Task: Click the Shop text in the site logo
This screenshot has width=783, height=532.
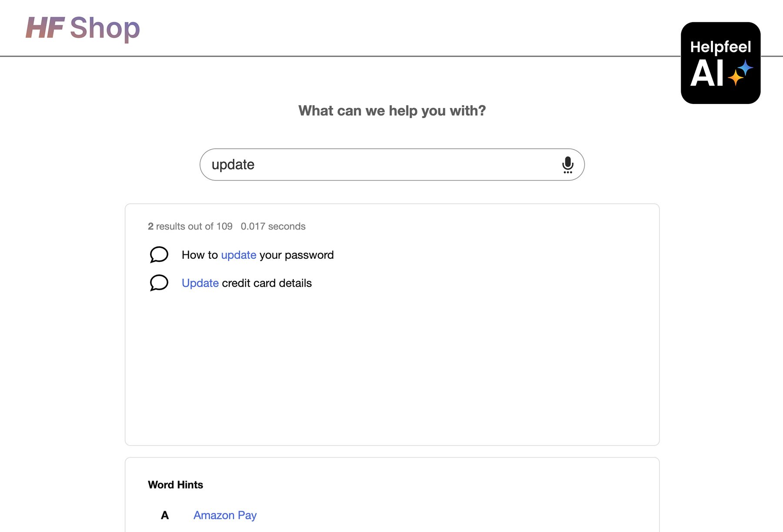Action: 105,28
